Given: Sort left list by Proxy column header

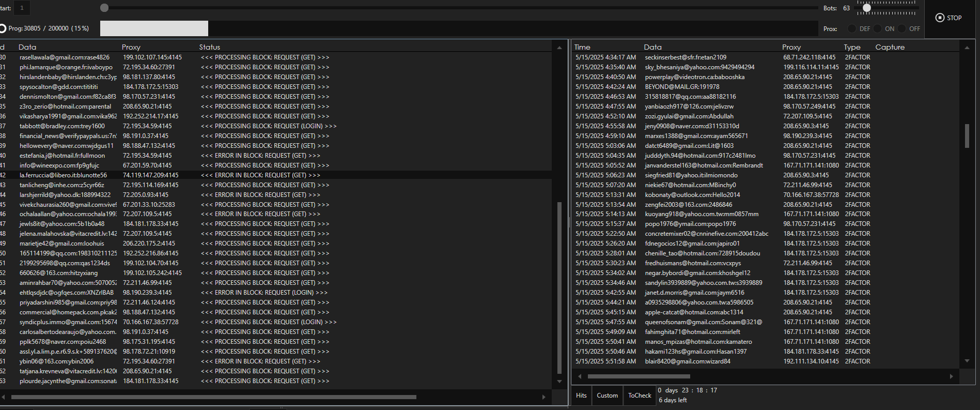Looking at the screenshot, I should pyautogui.click(x=131, y=47).
